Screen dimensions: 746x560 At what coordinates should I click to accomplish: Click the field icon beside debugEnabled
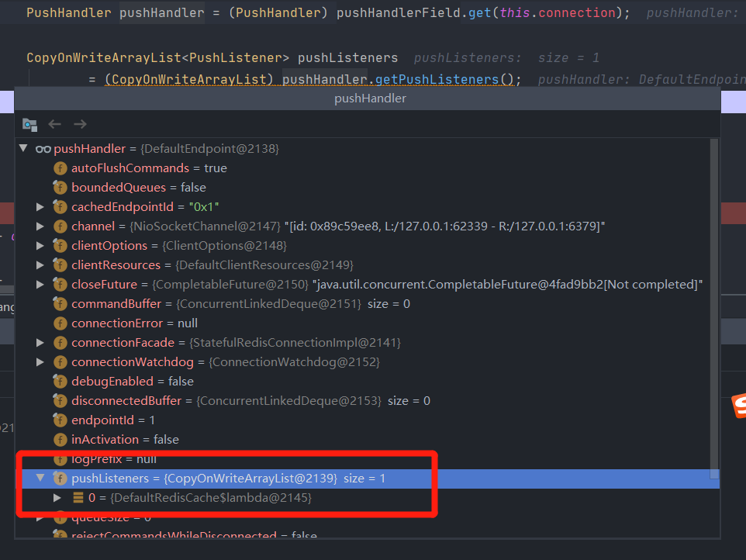[60, 381]
